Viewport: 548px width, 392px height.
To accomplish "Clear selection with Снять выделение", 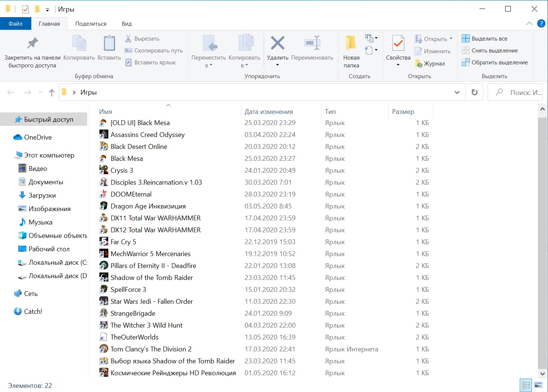I will pyautogui.click(x=490, y=51).
